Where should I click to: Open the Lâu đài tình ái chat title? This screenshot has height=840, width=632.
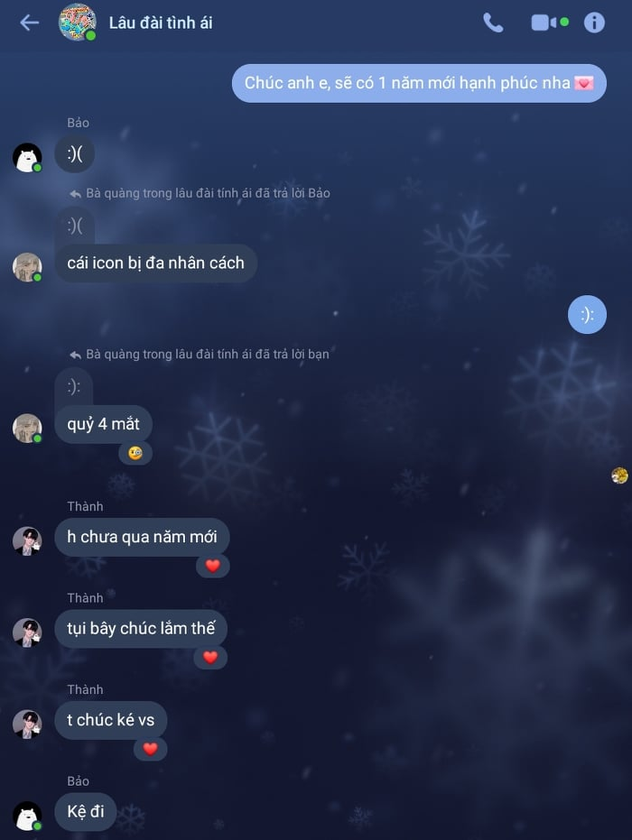tap(161, 23)
